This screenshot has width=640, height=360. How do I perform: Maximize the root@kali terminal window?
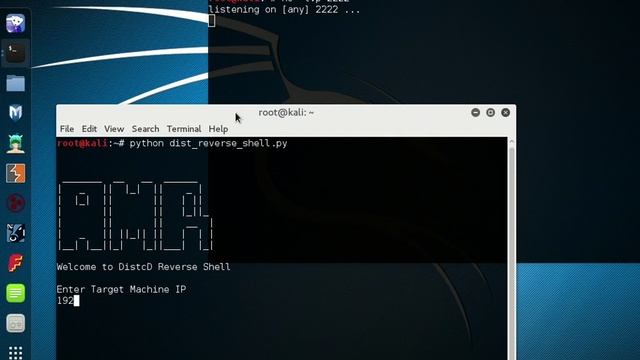pos(491,112)
